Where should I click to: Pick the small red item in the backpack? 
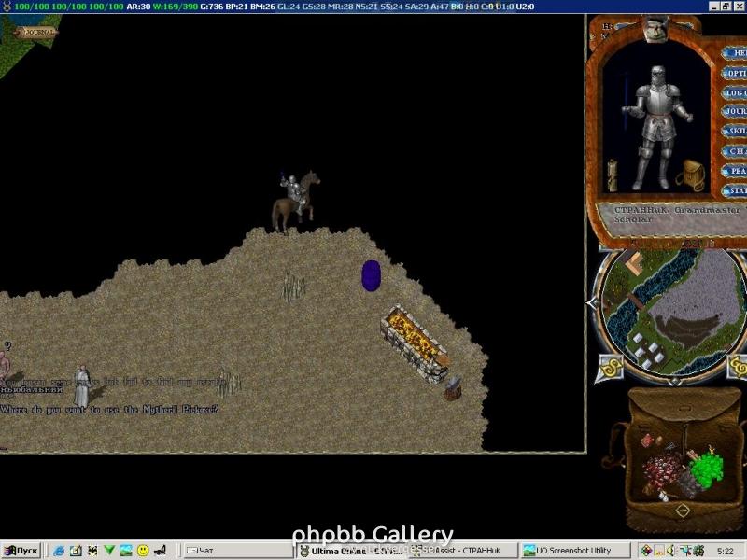(x=647, y=441)
